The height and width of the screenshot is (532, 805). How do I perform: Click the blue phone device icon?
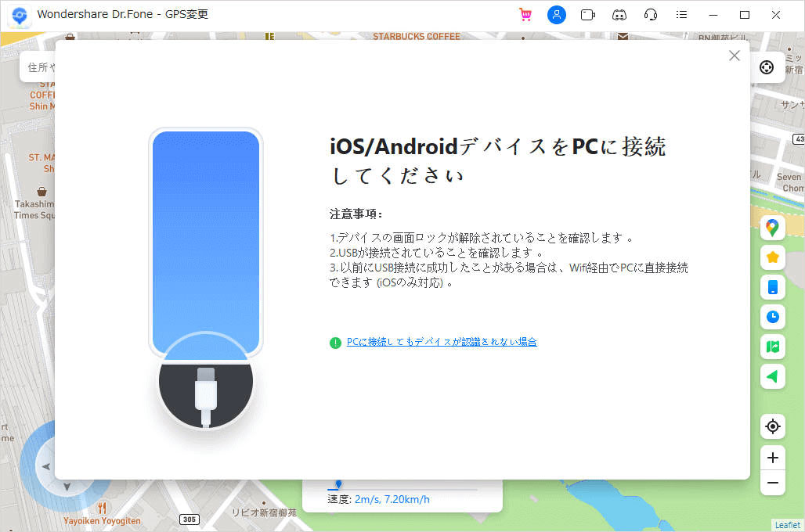773,287
